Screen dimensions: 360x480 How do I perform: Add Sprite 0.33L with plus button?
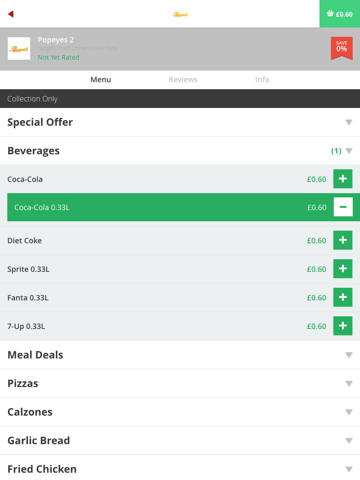(343, 269)
